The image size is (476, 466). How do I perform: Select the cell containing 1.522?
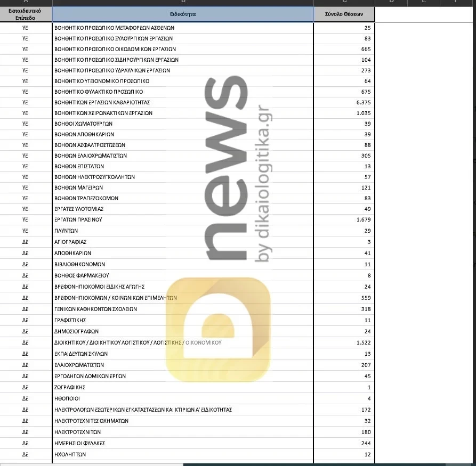(344, 342)
